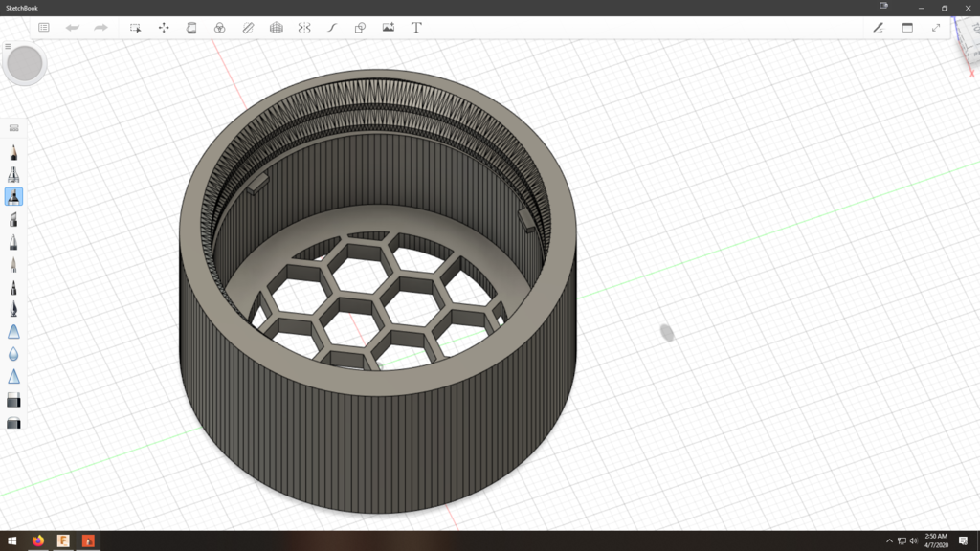
Task: Toggle fullscreen canvas view
Action: pos(937,28)
